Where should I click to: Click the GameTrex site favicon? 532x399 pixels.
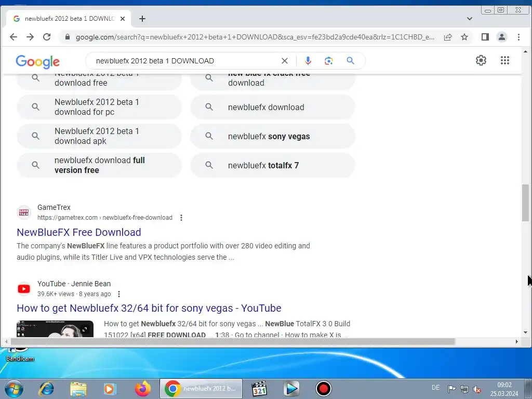click(x=24, y=212)
